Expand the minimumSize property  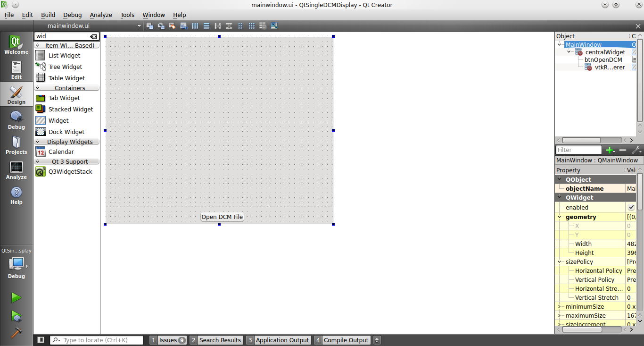click(560, 307)
